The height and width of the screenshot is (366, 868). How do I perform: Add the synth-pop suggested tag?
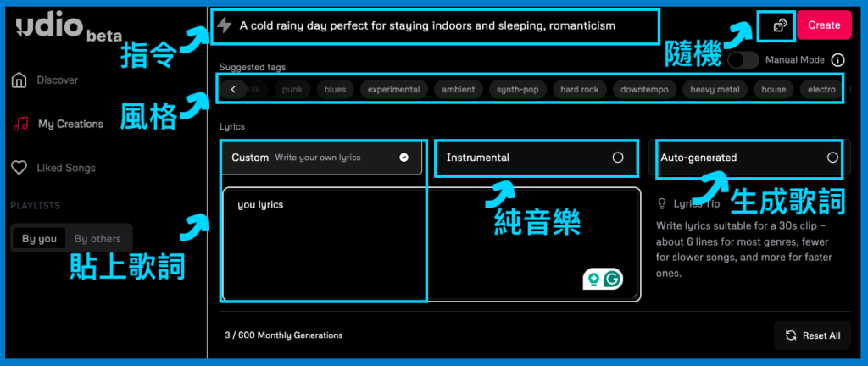(x=517, y=89)
